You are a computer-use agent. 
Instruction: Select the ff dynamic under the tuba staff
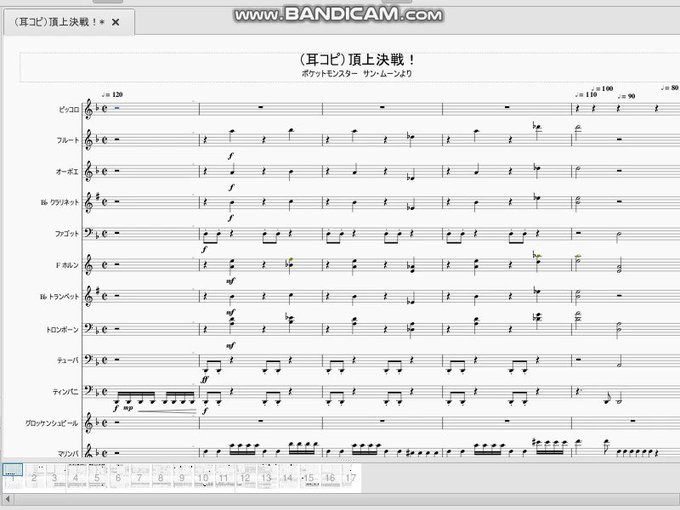point(204,379)
